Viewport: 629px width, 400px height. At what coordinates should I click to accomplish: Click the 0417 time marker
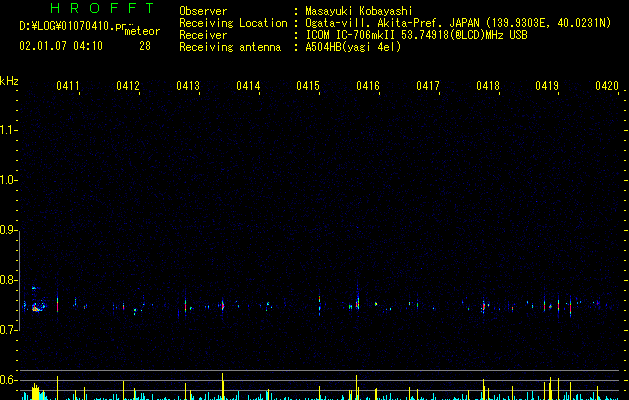pyautogui.click(x=428, y=86)
